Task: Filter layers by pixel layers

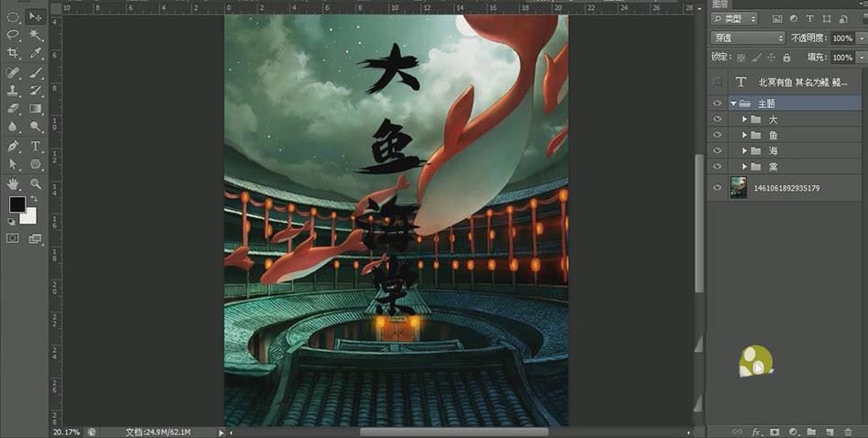Action: tap(777, 19)
